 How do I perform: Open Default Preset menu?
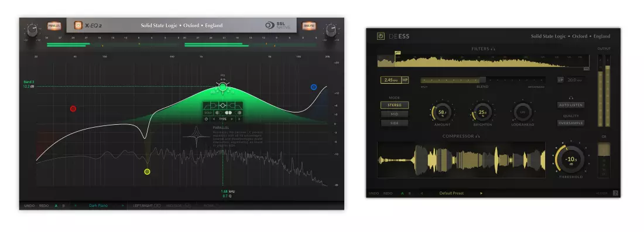452,193
